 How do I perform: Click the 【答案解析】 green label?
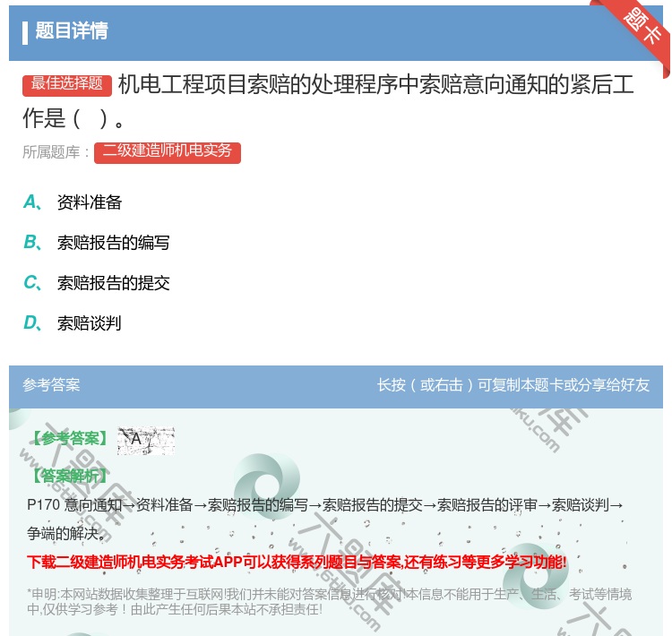pos(70,476)
